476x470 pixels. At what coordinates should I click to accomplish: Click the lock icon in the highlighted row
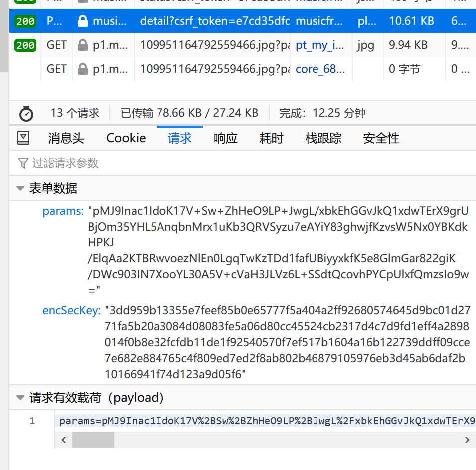coord(82,21)
